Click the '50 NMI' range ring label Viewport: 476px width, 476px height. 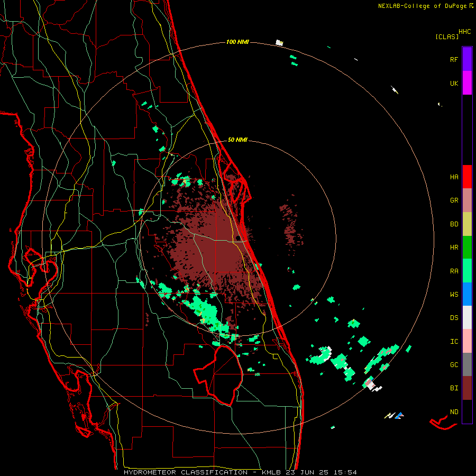pyautogui.click(x=237, y=140)
